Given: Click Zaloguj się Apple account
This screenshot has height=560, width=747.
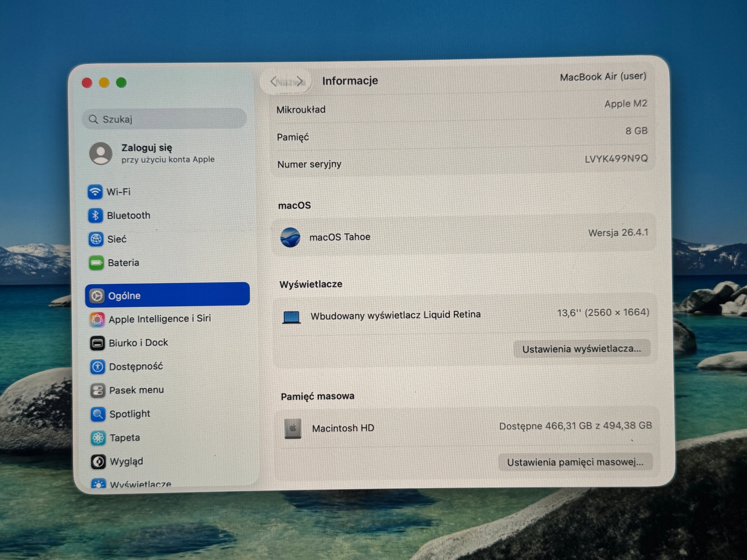Looking at the screenshot, I should [152, 153].
